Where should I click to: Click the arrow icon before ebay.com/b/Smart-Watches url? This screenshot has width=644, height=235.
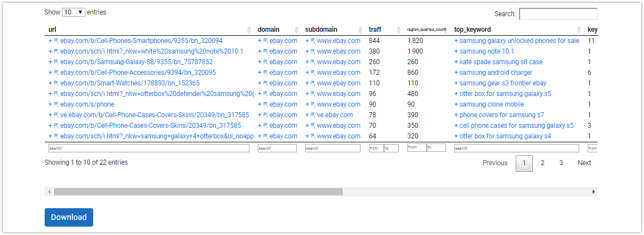coord(56,83)
